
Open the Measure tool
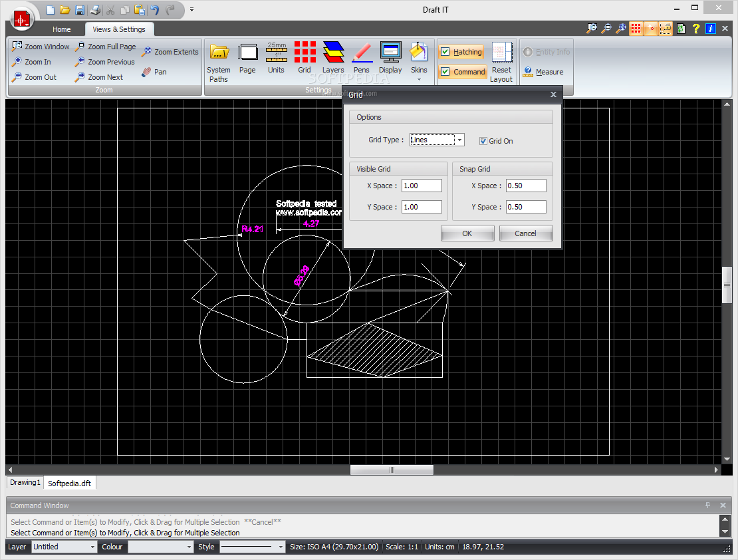tap(543, 72)
